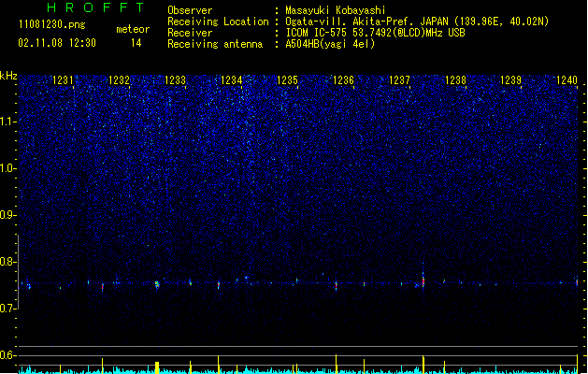
Task: Click the wide multicolor meteor echo blob before 1233
Action: (157, 285)
